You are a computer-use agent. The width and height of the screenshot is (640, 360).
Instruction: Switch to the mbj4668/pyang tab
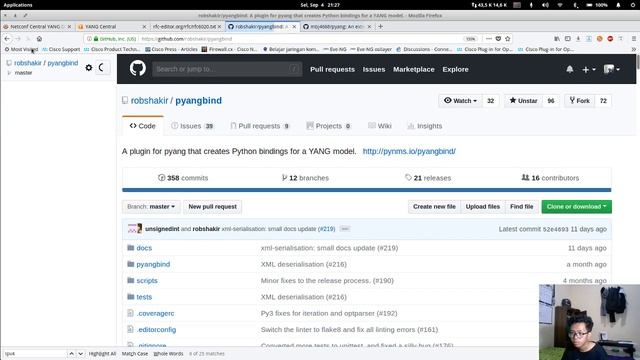[x=336, y=27]
